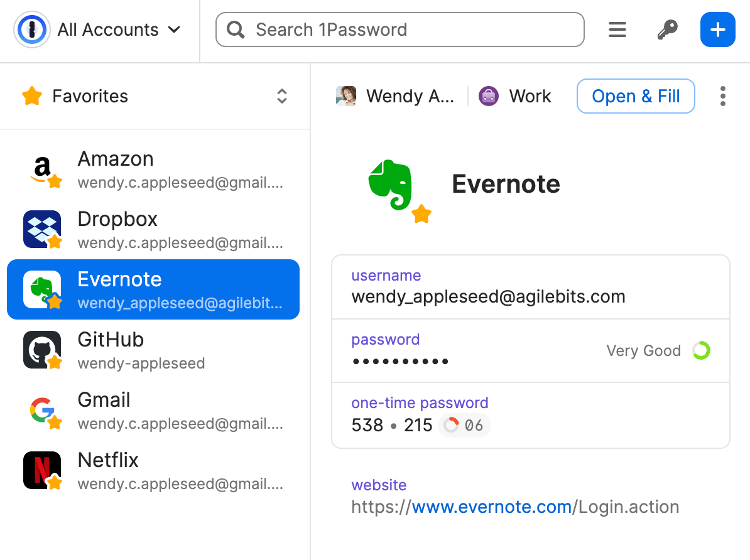This screenshot has width=750, height=560.
Task: Click Wendy's account avatar
Action: pyautogui.click(x=346, y=95)
